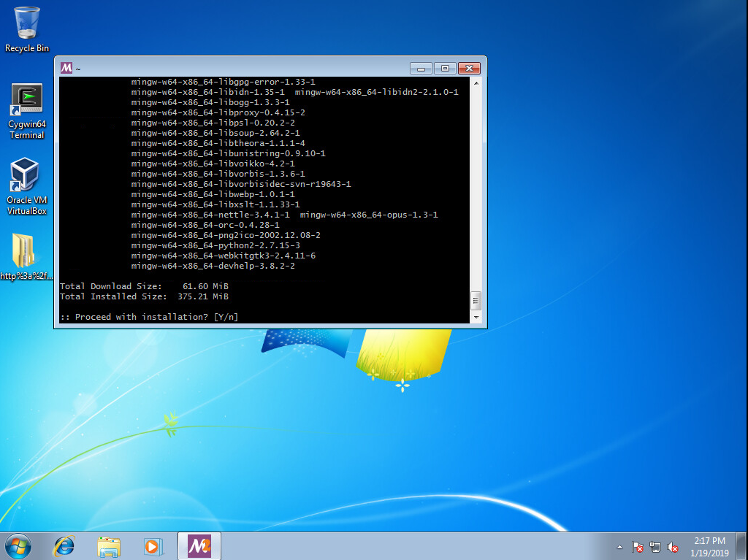This screenshot has width=748, height=560.
Task: Open Internet Explorer from the taskbar
Action: click(x=64, y=545)
